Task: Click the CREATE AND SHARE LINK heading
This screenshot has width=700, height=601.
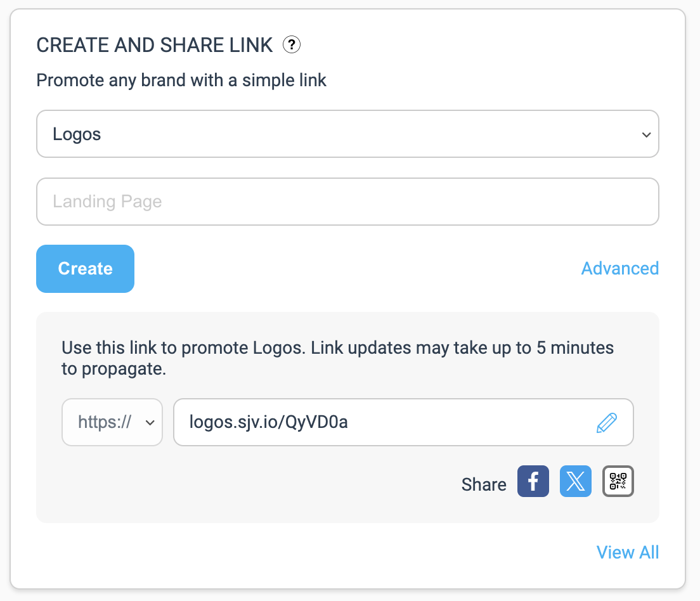Action: (x=155, y=45)
